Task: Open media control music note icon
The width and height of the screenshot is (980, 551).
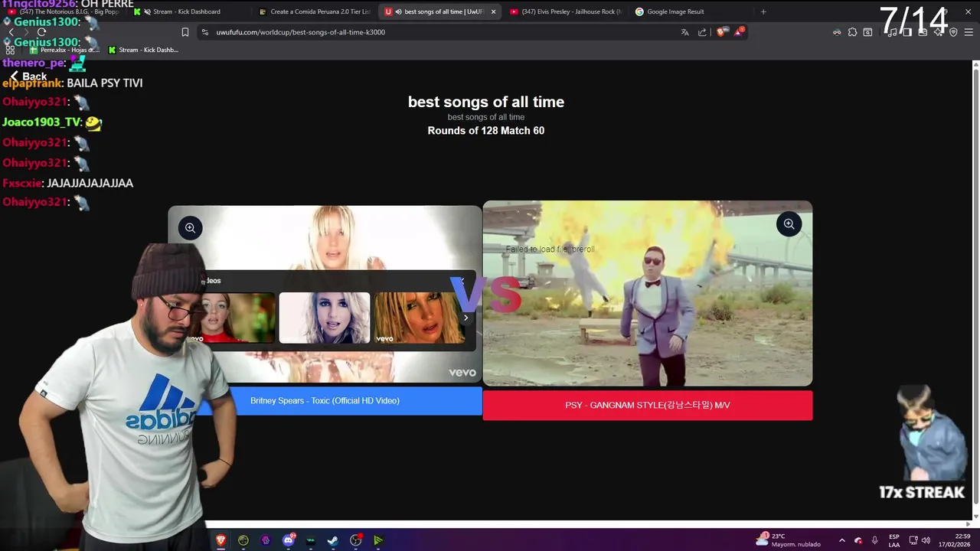Action: click(x=892, y=32)
